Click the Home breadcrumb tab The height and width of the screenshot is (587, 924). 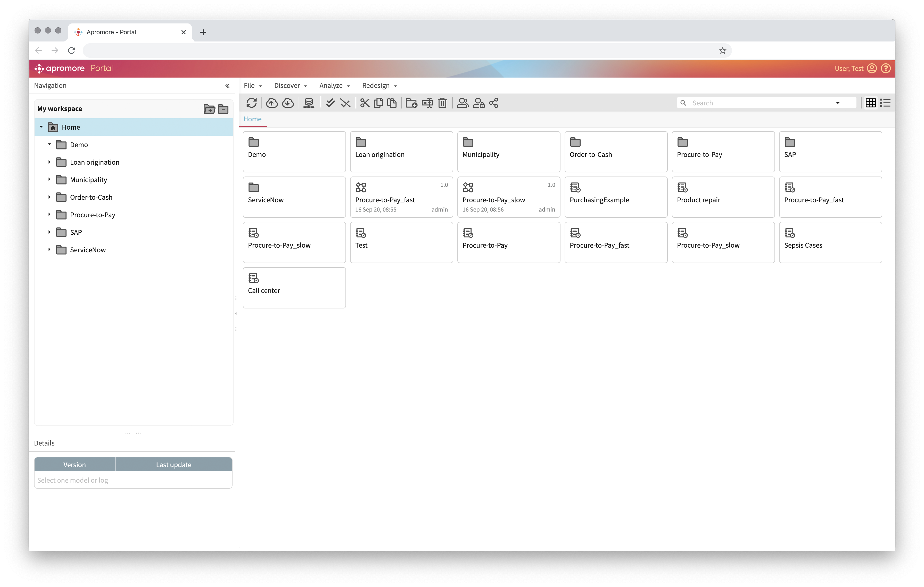252,119
